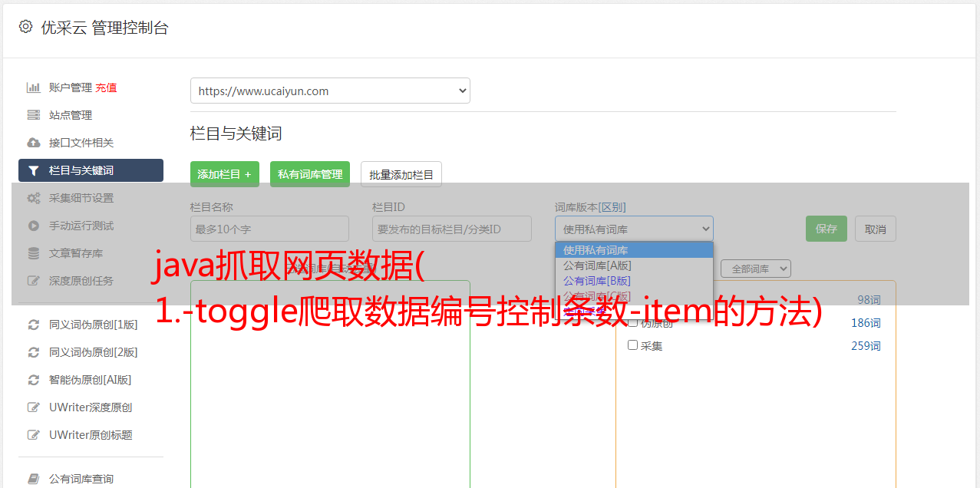Choose 使用私有词库 option in the list
980x488 pixels.
pos(634,250)
